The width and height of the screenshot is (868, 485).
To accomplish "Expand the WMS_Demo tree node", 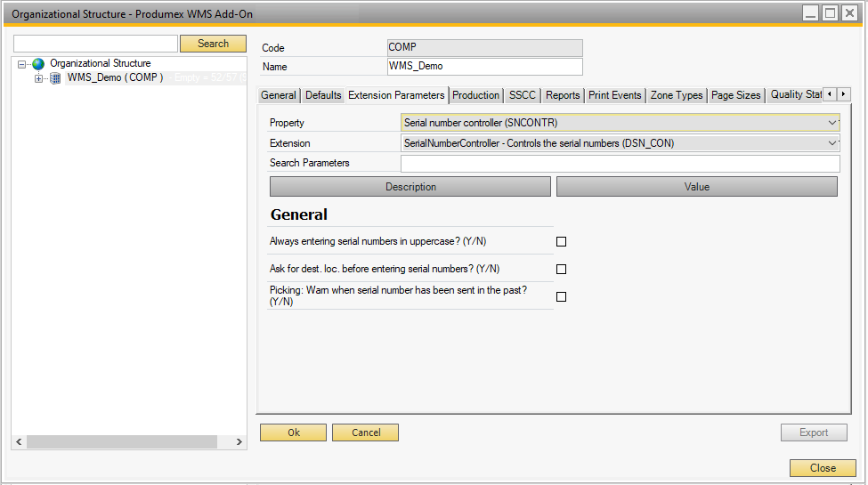I will point(38,78).
